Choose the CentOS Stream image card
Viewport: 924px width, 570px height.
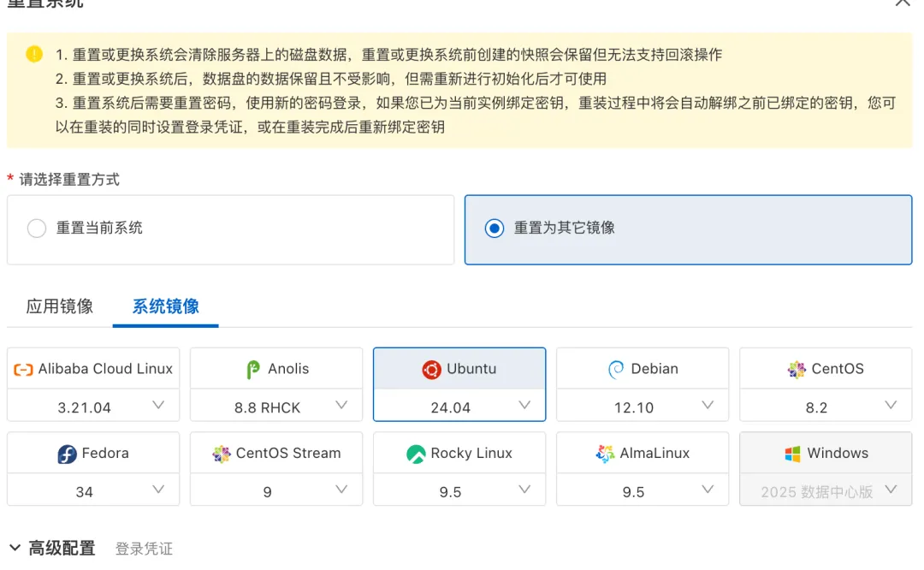pyautogui.click(x=276, y=454)
